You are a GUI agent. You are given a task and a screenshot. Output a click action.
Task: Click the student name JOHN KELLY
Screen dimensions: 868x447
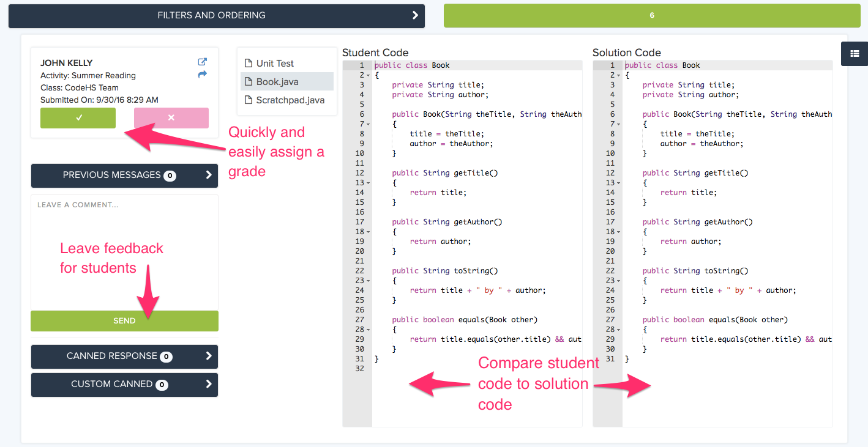(x=67, y=63)
